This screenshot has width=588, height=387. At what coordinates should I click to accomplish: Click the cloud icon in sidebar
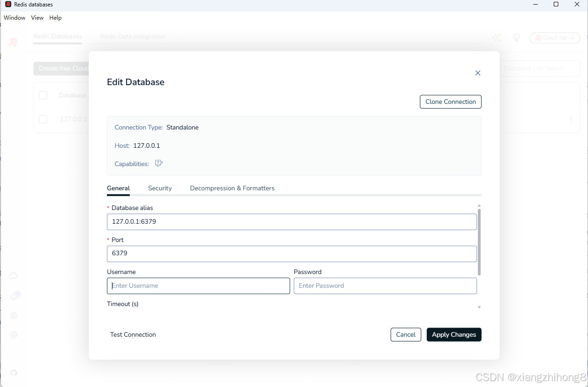click(x=13, y=275)
